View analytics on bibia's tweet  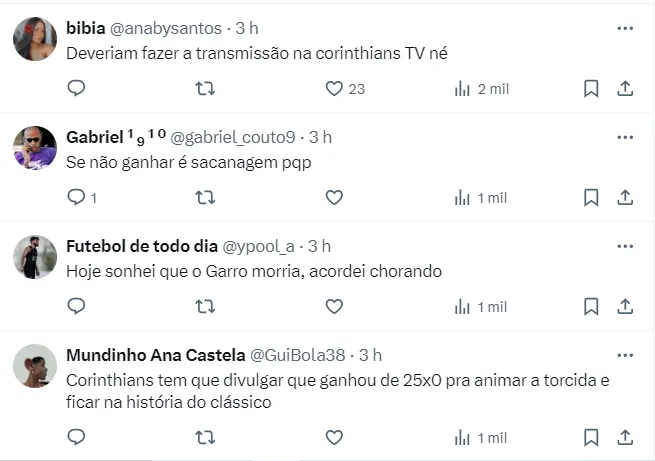click(x=463, y=89)
